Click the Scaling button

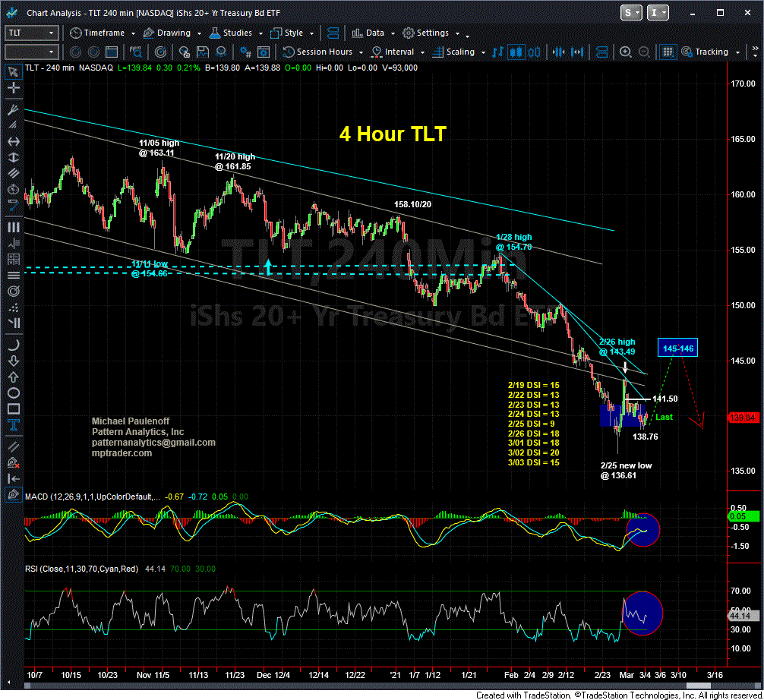tap(453, 52)
